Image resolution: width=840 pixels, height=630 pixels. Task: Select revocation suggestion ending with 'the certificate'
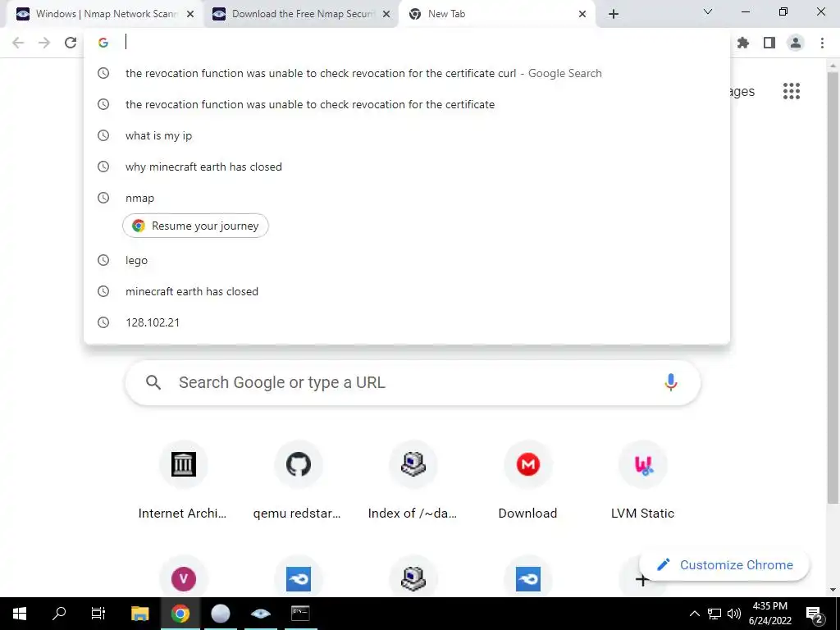[x=407, y=104]
